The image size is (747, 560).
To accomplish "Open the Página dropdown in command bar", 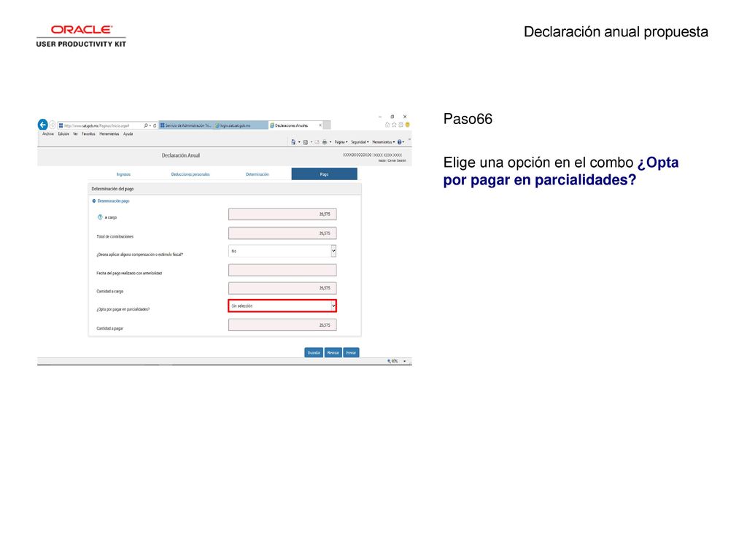I will tap(341, 142).
